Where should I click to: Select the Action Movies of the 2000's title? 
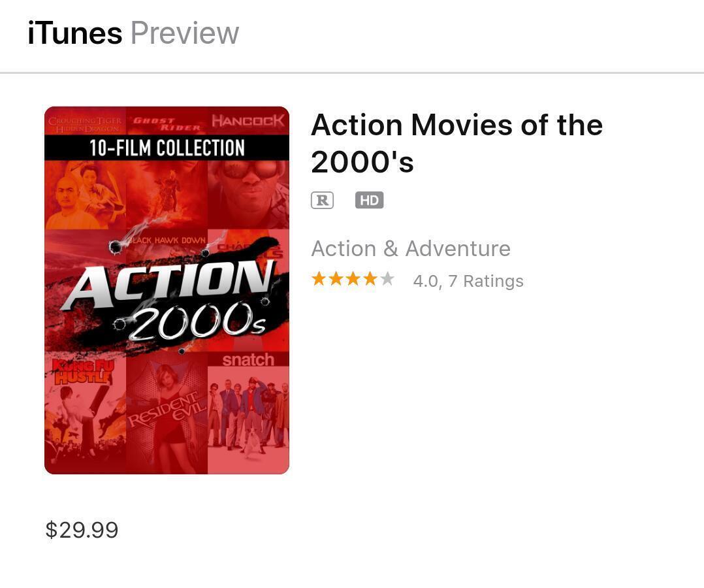[456, 143]
